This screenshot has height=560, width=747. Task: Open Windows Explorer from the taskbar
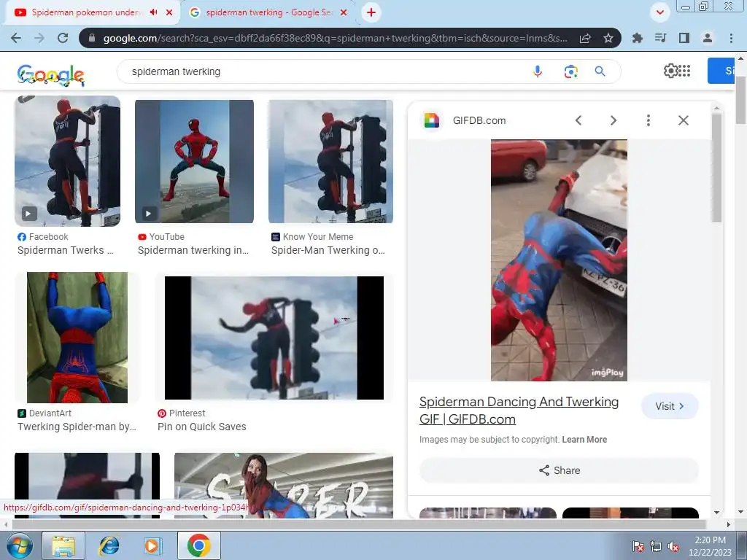(63, 545)
